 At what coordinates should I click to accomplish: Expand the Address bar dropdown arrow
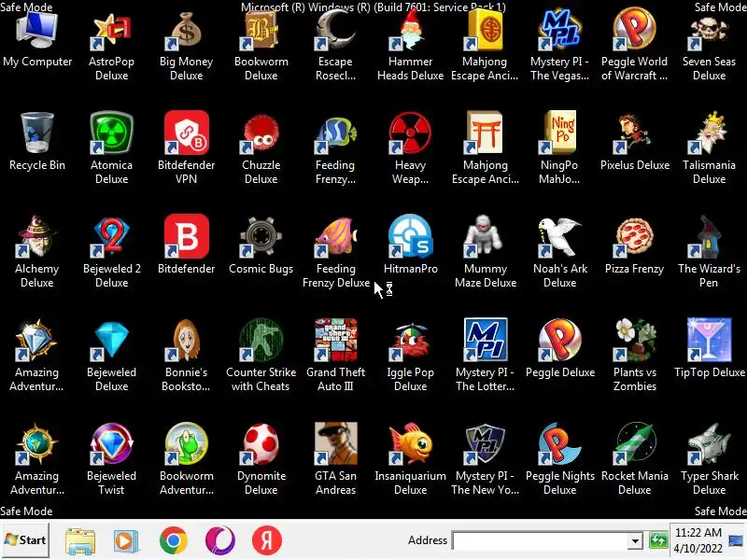point(635,541)
